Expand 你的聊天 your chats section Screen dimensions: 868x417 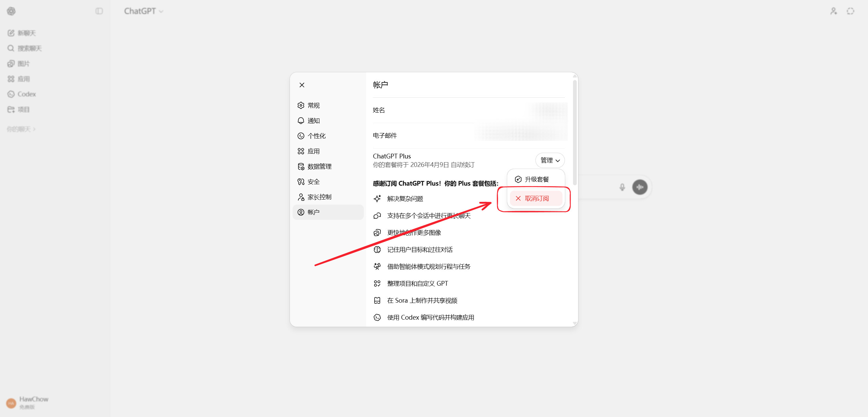(21, 129)
